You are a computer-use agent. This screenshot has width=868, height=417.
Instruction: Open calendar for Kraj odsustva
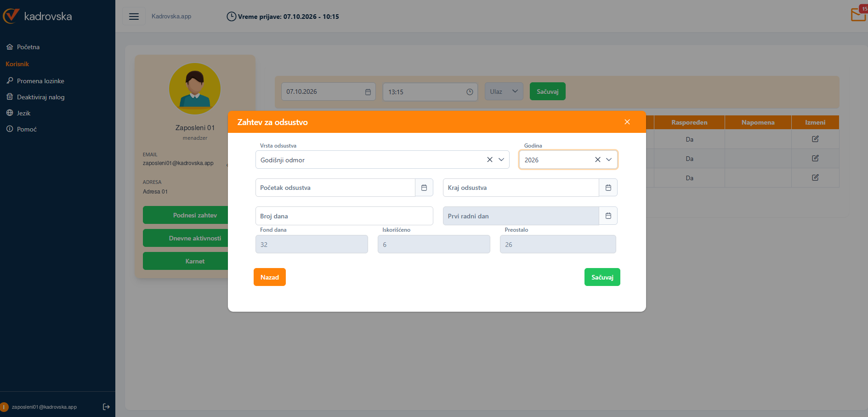608,188
